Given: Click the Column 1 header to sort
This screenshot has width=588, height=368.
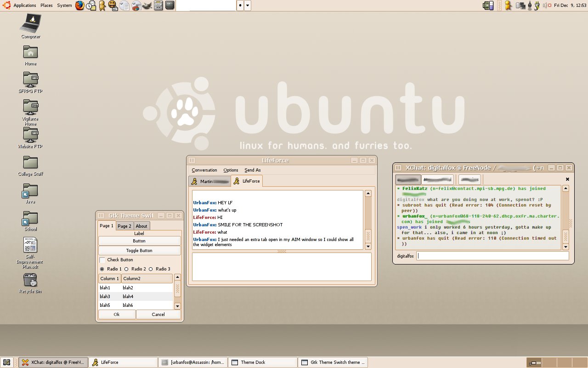Looking at the screenshot, I should [110, 278].
